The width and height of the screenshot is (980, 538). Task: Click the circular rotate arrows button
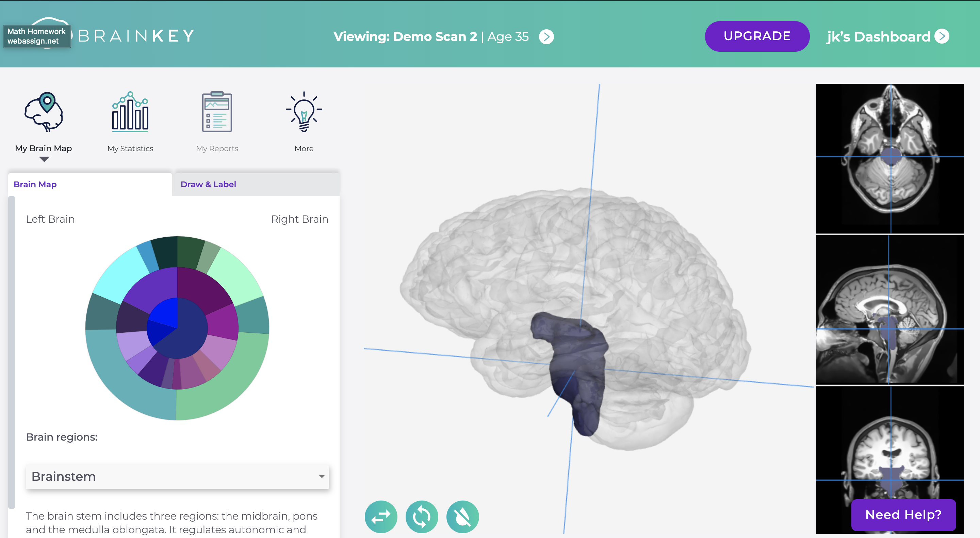[422, 516]
